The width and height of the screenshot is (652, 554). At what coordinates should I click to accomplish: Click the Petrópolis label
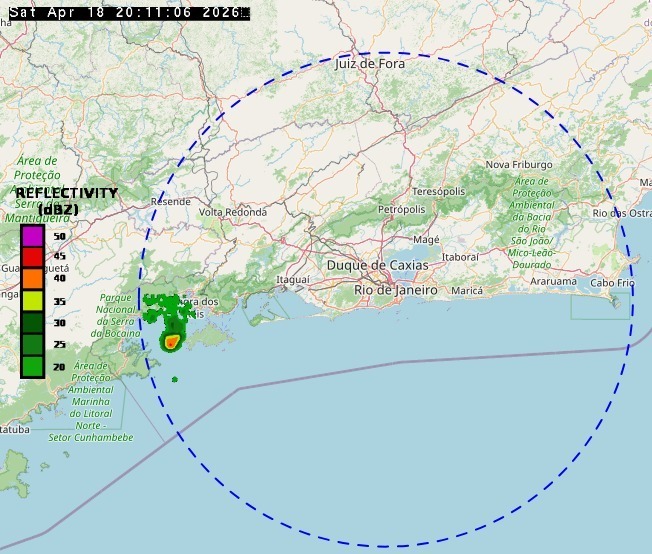tap(401, 209)
